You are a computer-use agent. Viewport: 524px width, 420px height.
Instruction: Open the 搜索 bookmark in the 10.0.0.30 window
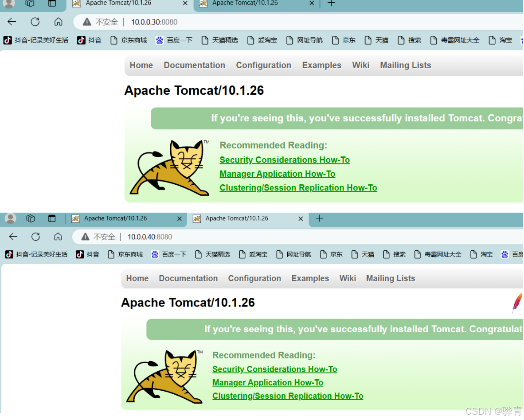click(409, 40)
